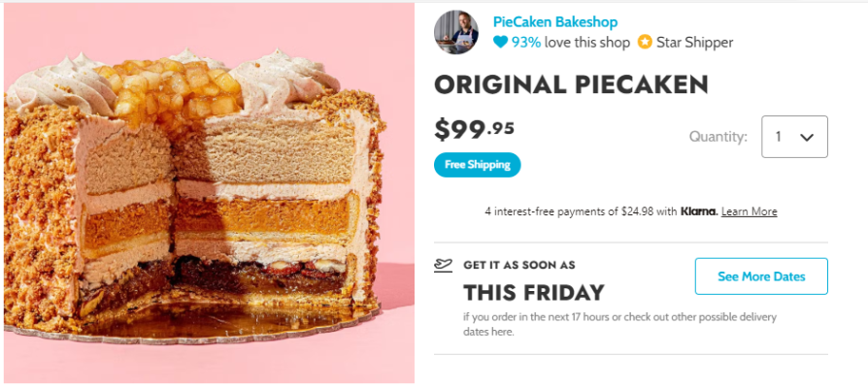Viewport: 868px width, 388px height.
Task: Click the delivery dates note about 17 hours
Action: pos(620,324)
